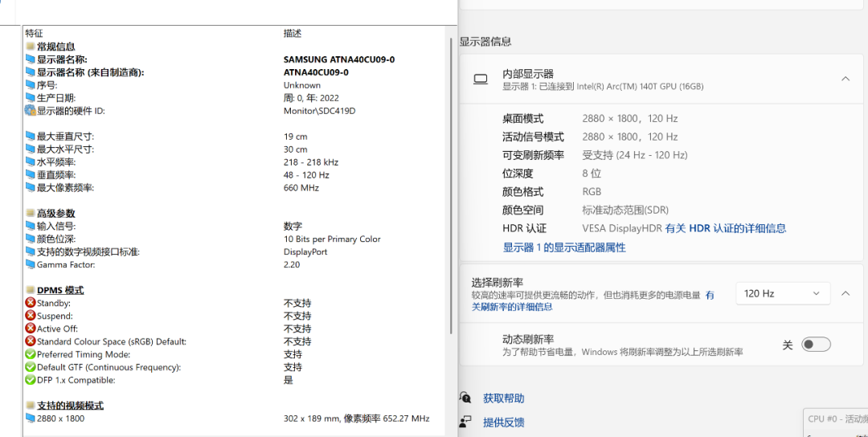Click the 660 MHz value
Viewport: 868px width, 437px height.
301,187
